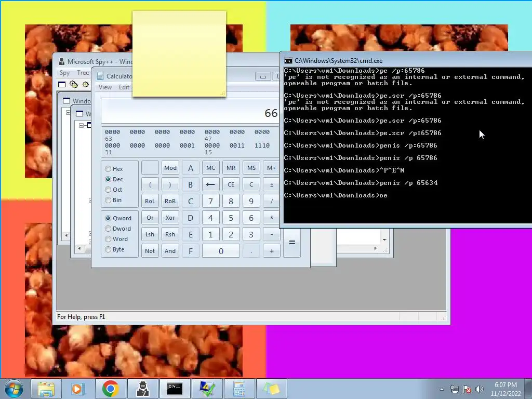
Task: Click the checkmark-monitor taskbar icon
Action: point(207,389)
